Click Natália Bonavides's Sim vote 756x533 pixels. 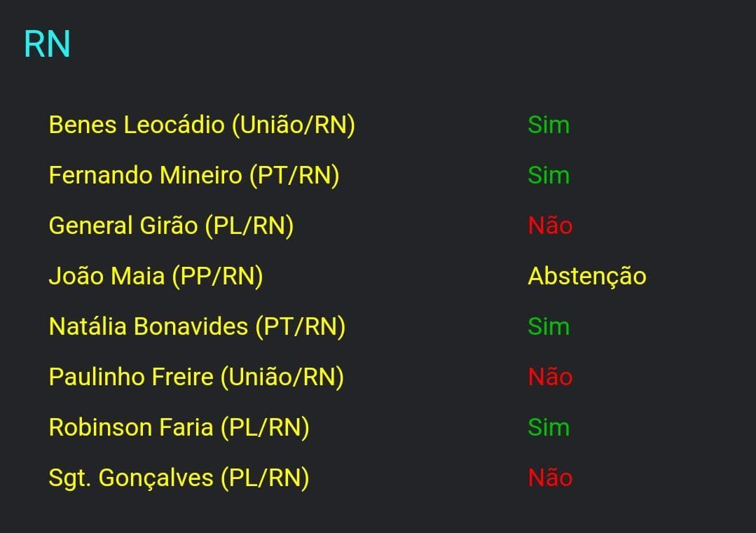[x=549, y=327]
